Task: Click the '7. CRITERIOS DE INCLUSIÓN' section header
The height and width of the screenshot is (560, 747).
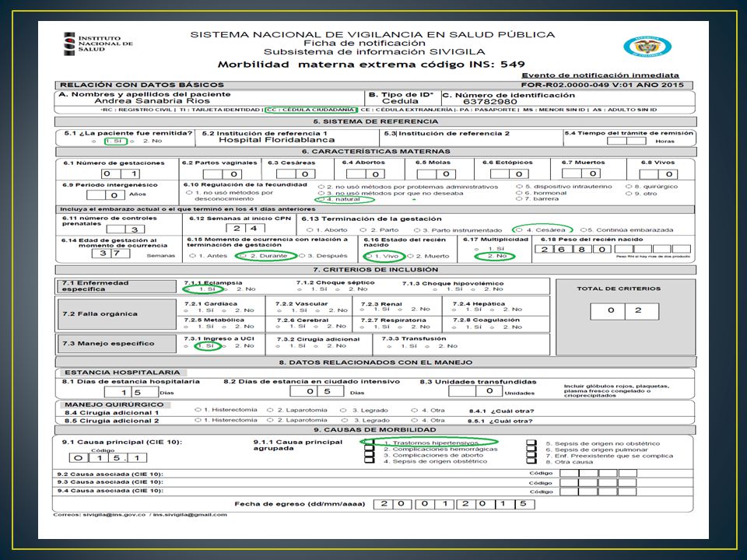Action: pyautogui.click(x=375, y=270)
